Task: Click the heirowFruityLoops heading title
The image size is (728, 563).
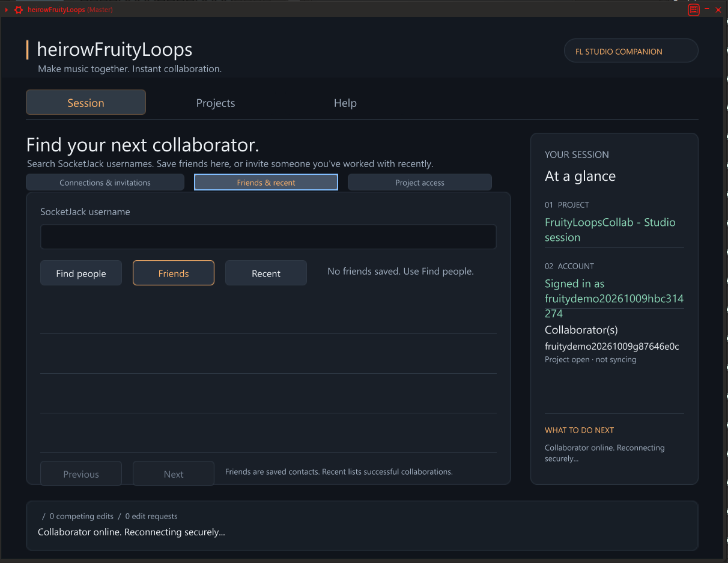Action: point(115,49)
